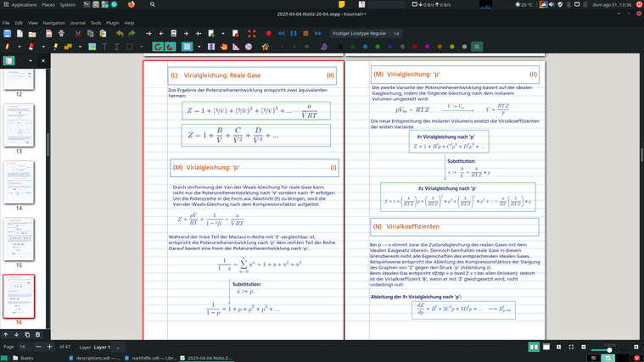Select the Eraser tool
Screen dimensions: 644x362
(31, 47)
